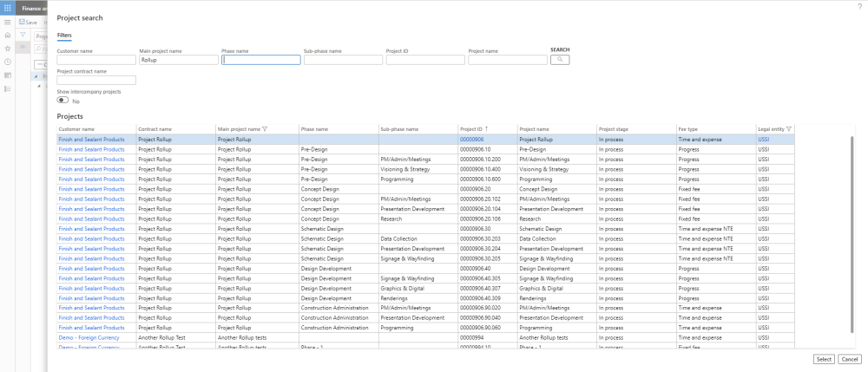Screen dimensions: 868x372
Task: Click USSI legal entity link in first row
Action: 763,140
